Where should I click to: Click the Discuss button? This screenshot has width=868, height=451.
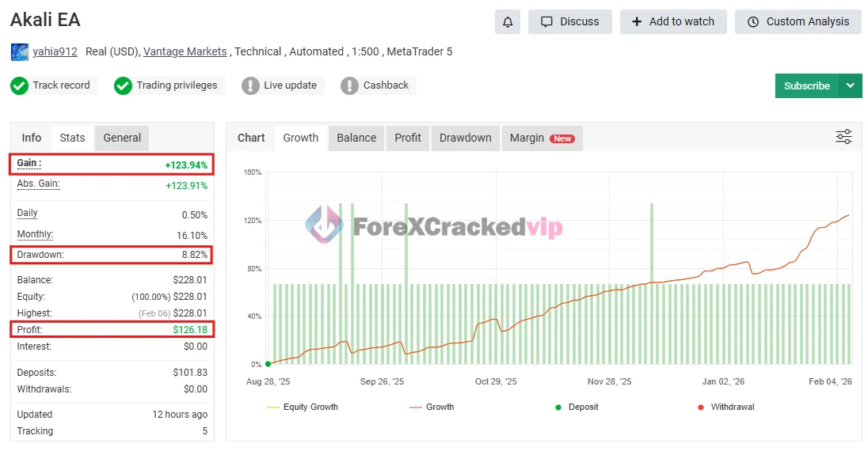(x=569, y=22)
